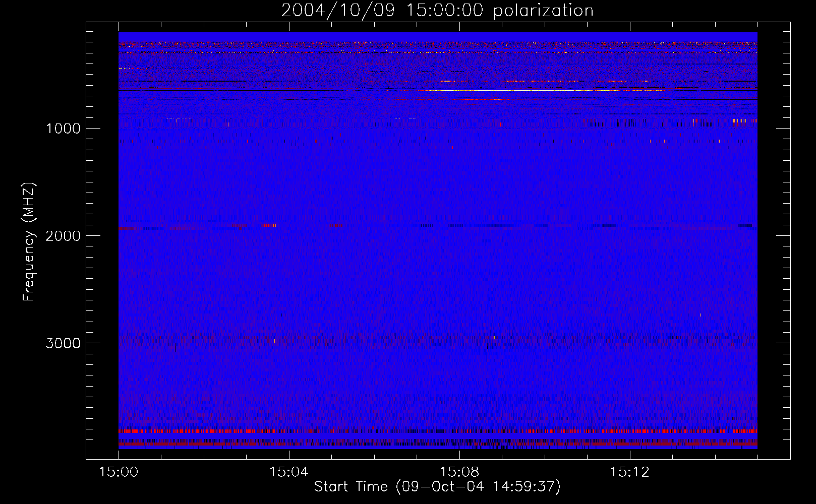816x504 pixels.
Task: Click the 15:00 time tick label
Action: coord(119,472)
